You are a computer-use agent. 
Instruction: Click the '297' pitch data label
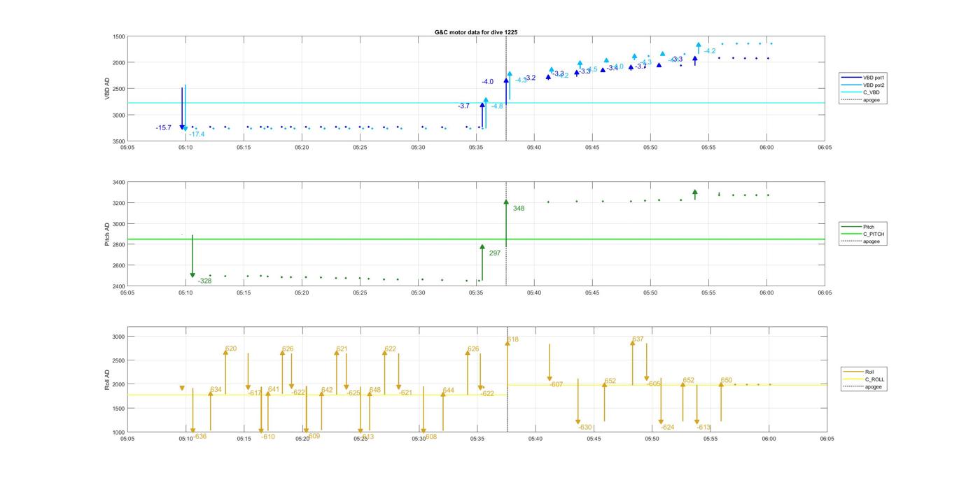coord(494,253)
